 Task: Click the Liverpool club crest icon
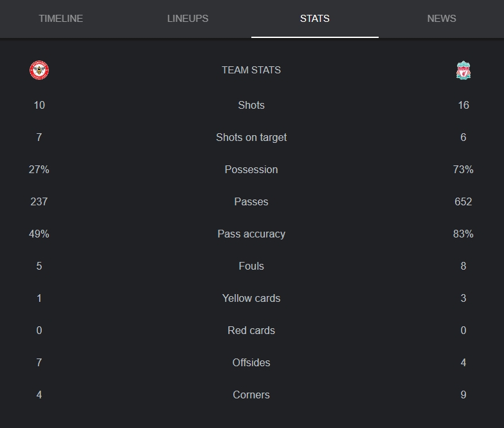463,70
